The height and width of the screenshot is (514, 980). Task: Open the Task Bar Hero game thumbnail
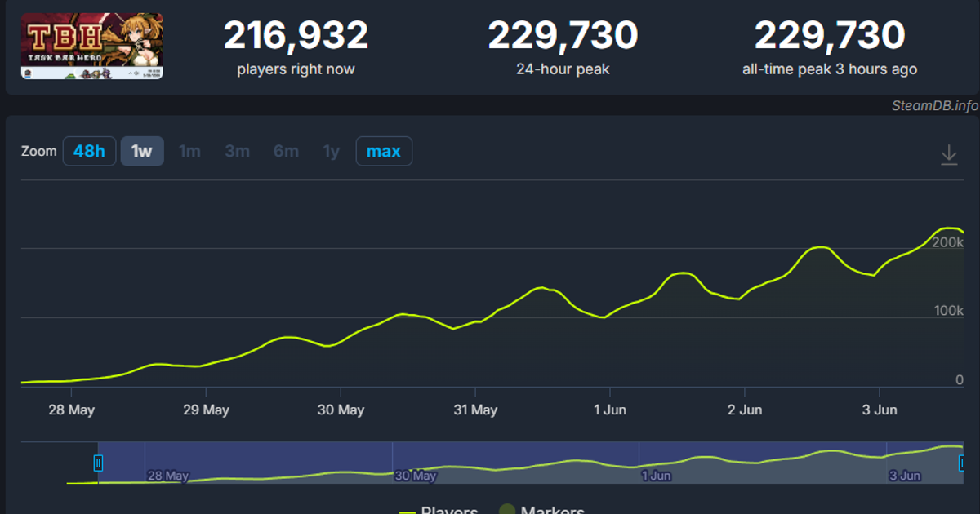tap(92, 47)
